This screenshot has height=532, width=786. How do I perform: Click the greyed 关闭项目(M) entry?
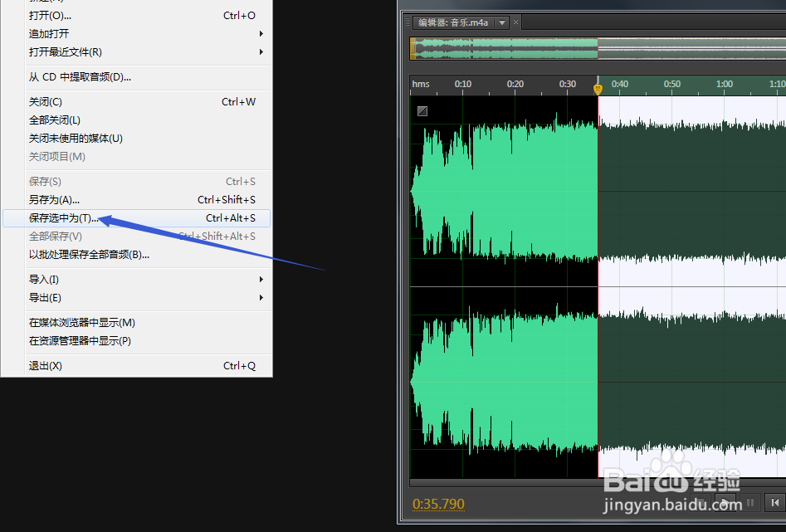point(137,156)
